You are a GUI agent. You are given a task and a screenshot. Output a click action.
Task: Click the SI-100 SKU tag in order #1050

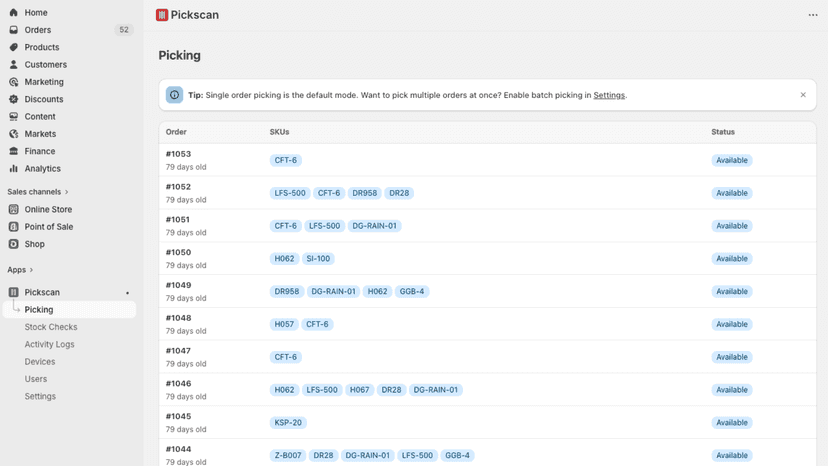[x=318, y=258]
